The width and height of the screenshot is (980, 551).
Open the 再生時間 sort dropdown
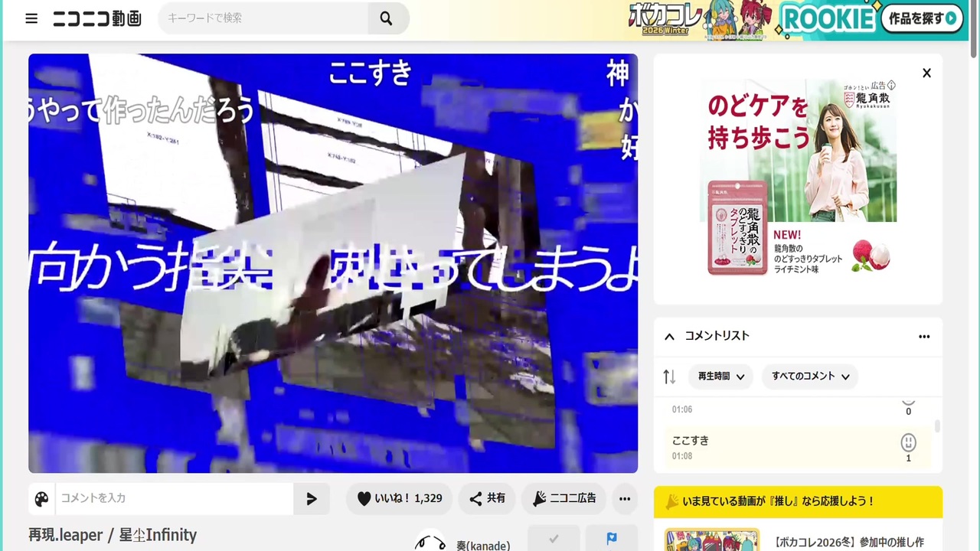[721, 377]
